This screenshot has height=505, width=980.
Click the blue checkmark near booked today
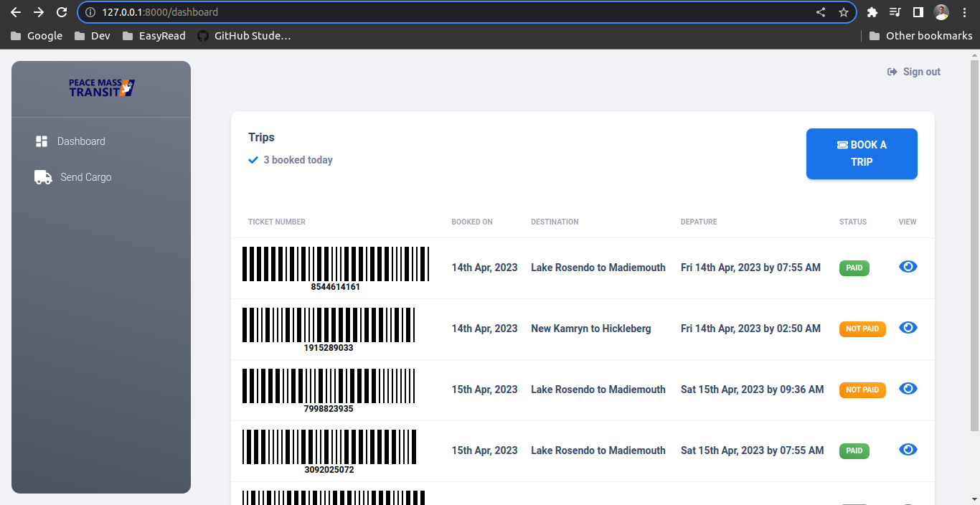click(253, 160)
